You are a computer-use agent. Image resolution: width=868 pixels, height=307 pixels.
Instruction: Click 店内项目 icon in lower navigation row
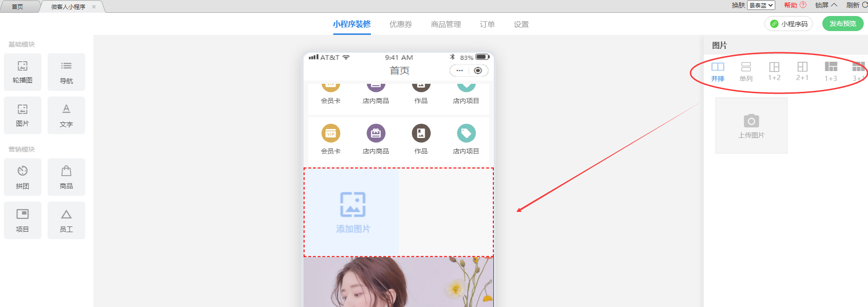[x=466, y=133]
